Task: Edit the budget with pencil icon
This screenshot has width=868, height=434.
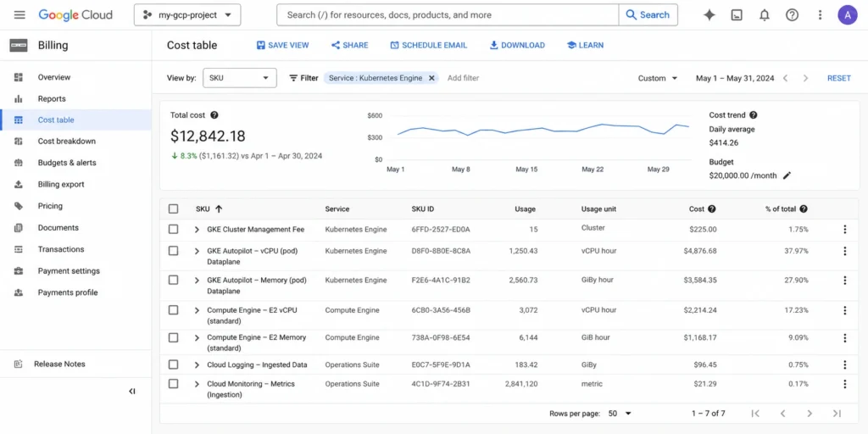Action: 787,175
